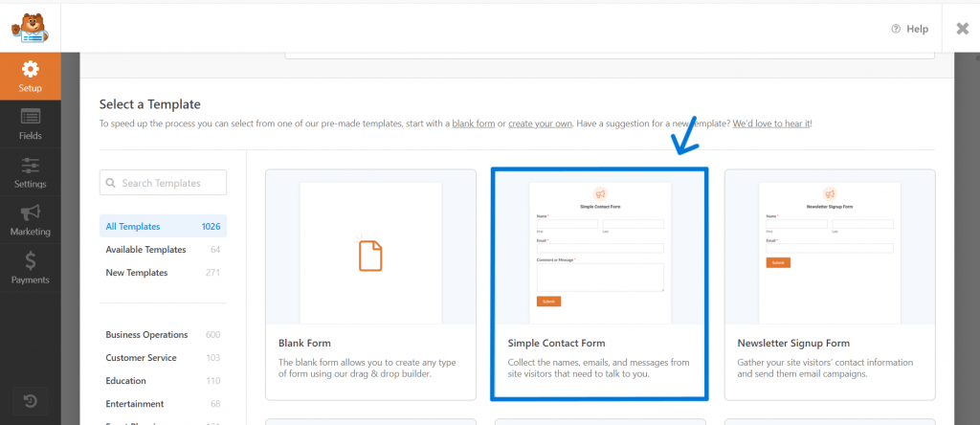Open the Marketing megaphone panel
The height and width of the screenshot is (425, 980).
coord(30,220)
